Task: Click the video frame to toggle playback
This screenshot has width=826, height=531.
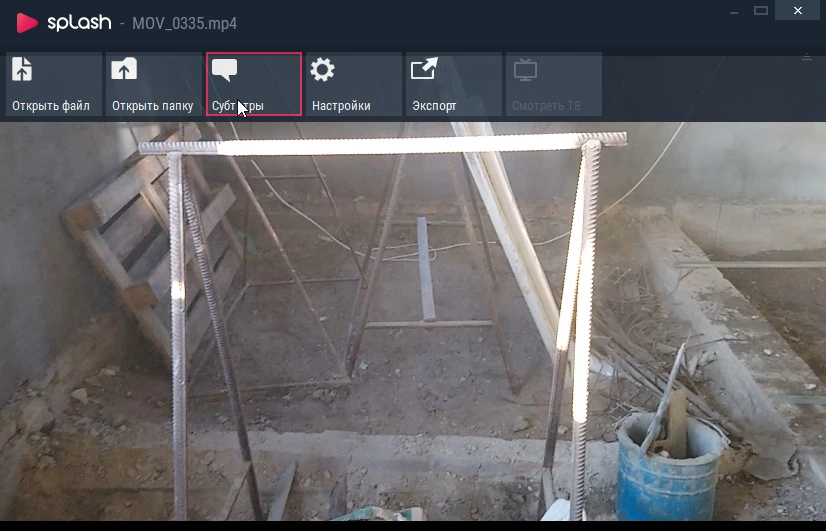Action: [x=413, y=321]
